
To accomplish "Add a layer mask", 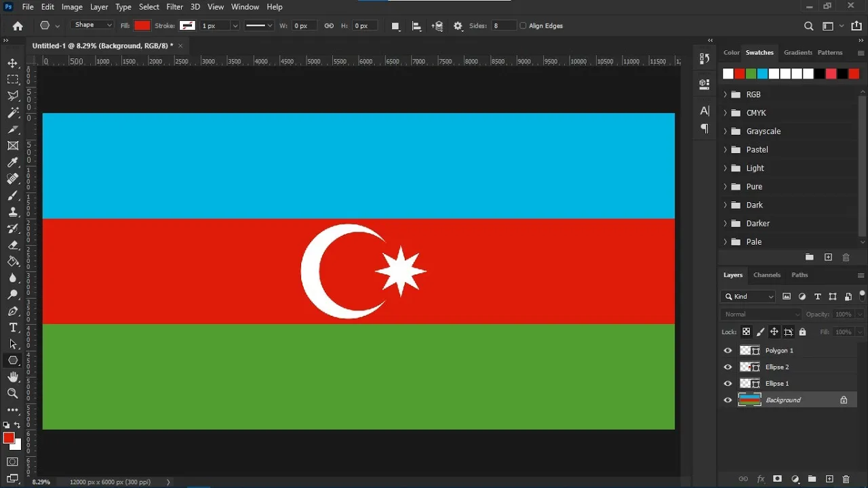I will [777, 479].
